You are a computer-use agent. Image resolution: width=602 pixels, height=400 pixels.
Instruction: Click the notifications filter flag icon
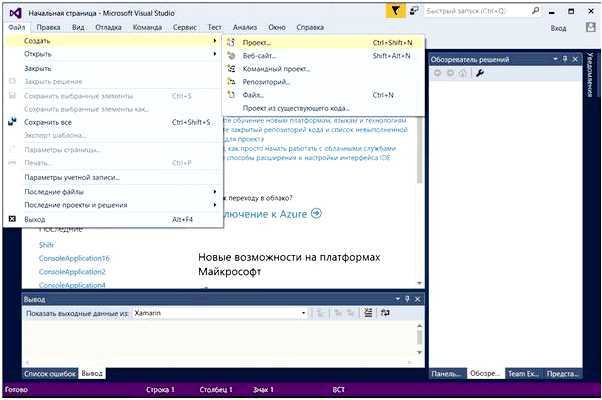coord(395,11)
